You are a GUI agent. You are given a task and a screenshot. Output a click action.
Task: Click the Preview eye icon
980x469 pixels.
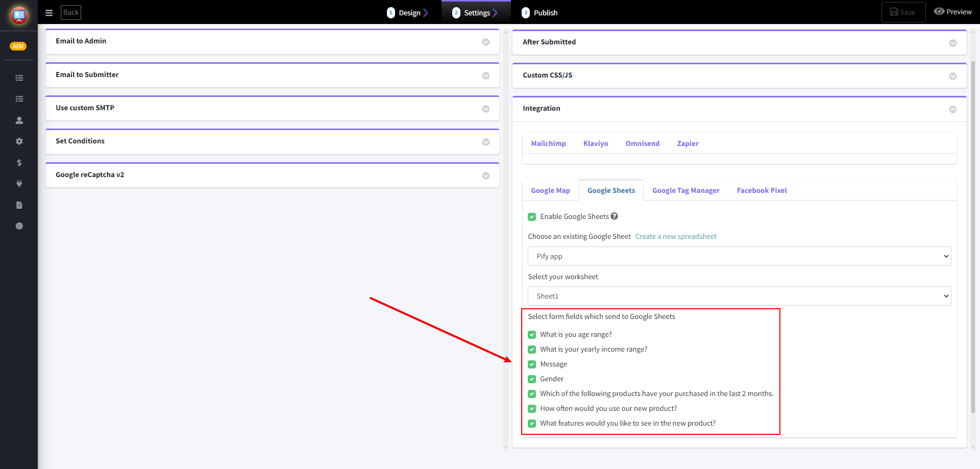pyautogui.click(x=939, y=12)
